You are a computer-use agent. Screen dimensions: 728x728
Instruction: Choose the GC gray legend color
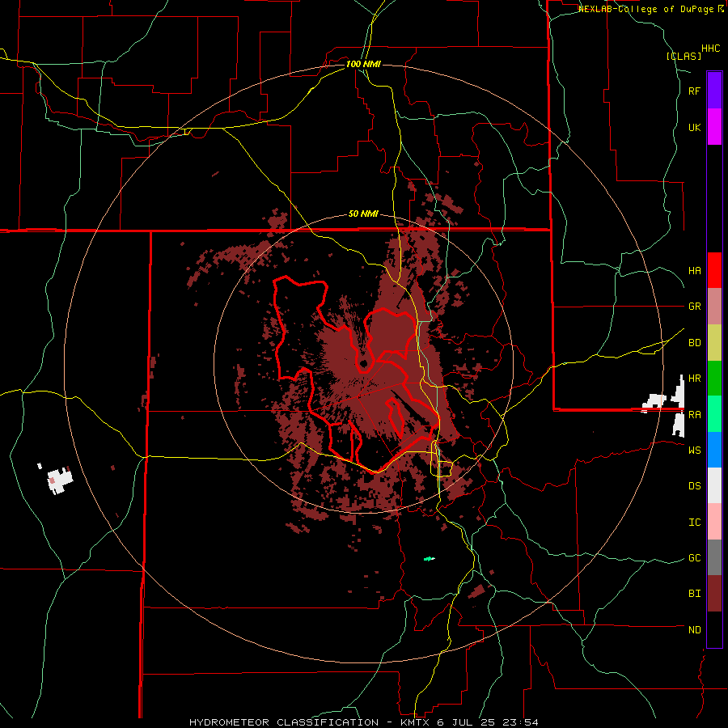tap(714, 557)
